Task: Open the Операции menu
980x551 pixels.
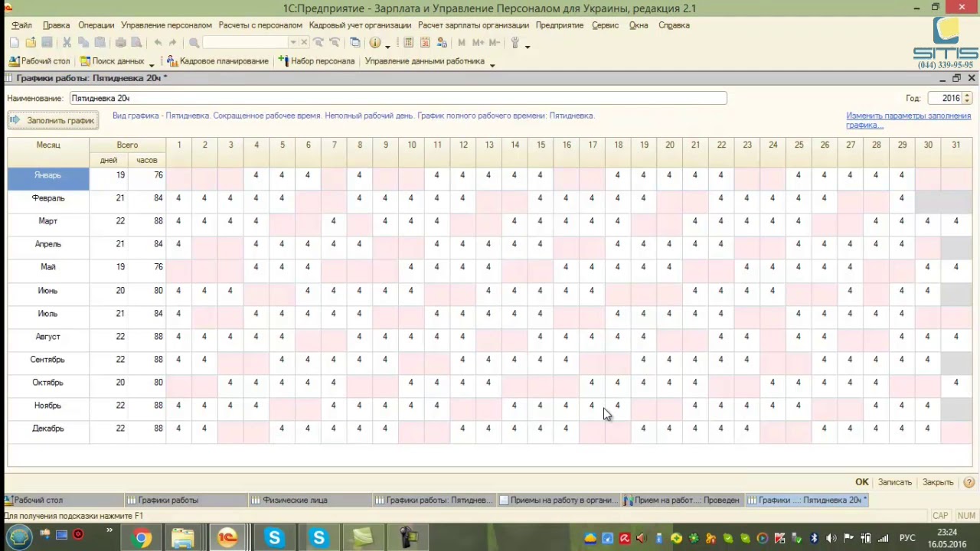Action: click(x=96, y=25)
